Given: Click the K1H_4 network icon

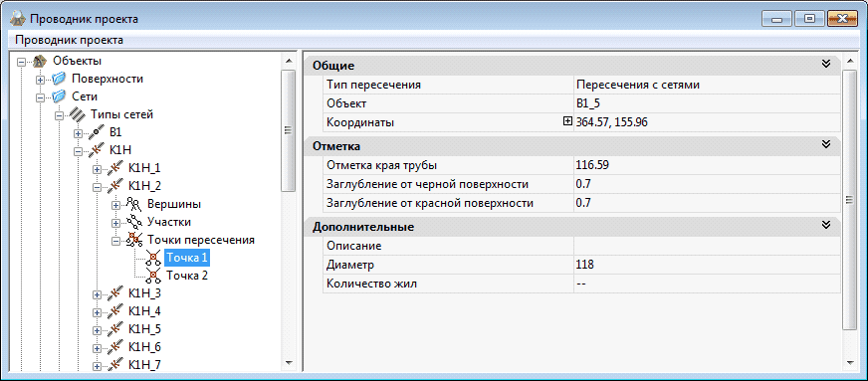Looking at the screenshot, I should click(x=114, y=311).
